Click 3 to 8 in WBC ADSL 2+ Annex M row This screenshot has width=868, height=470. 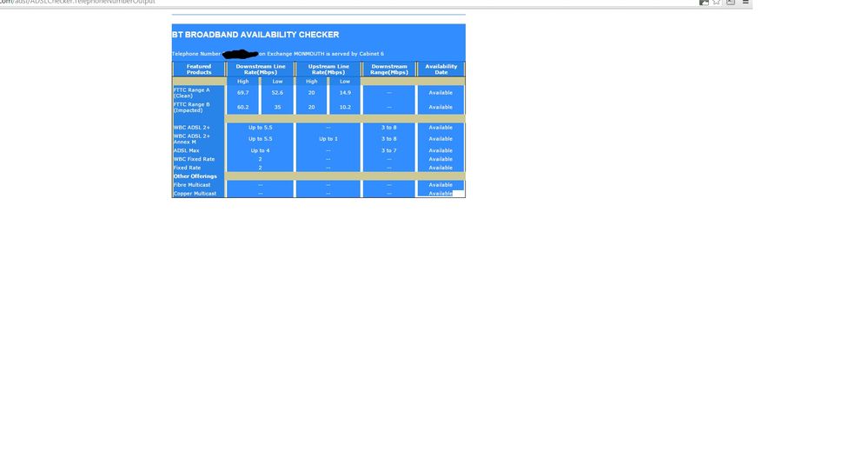[x=388, y=139]
